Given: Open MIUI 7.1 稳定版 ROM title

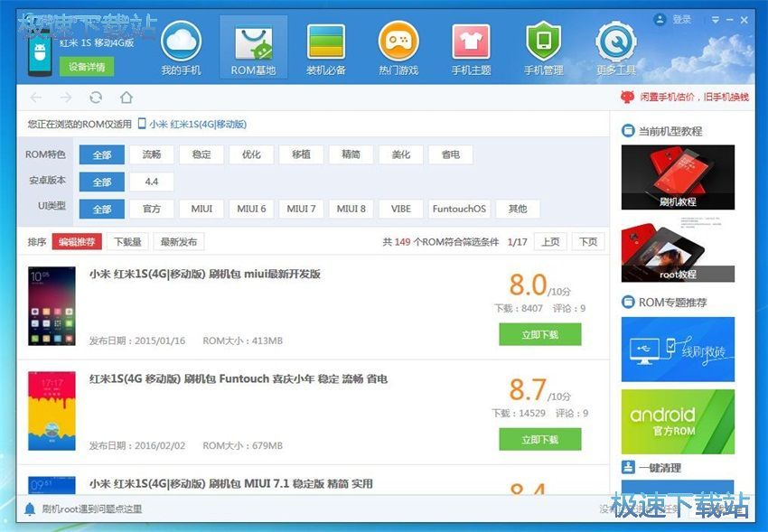Looking at the screenshot, I should (x=230, y=484).
